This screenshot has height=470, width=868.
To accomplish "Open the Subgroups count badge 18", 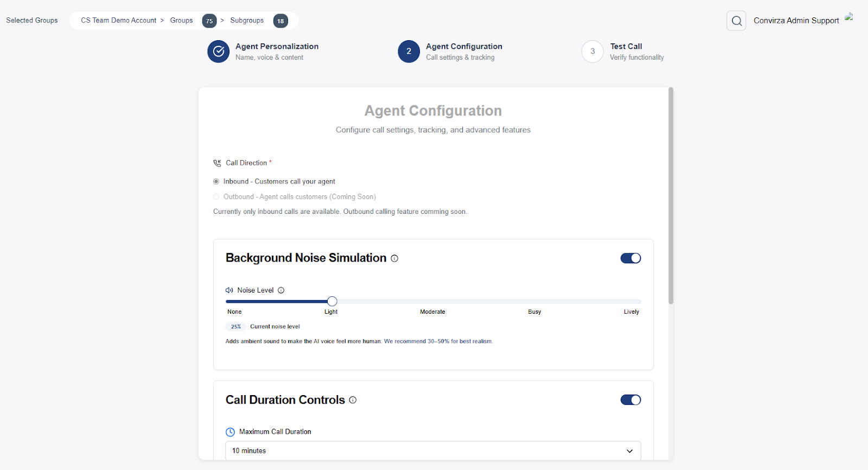I will [280, 21].
